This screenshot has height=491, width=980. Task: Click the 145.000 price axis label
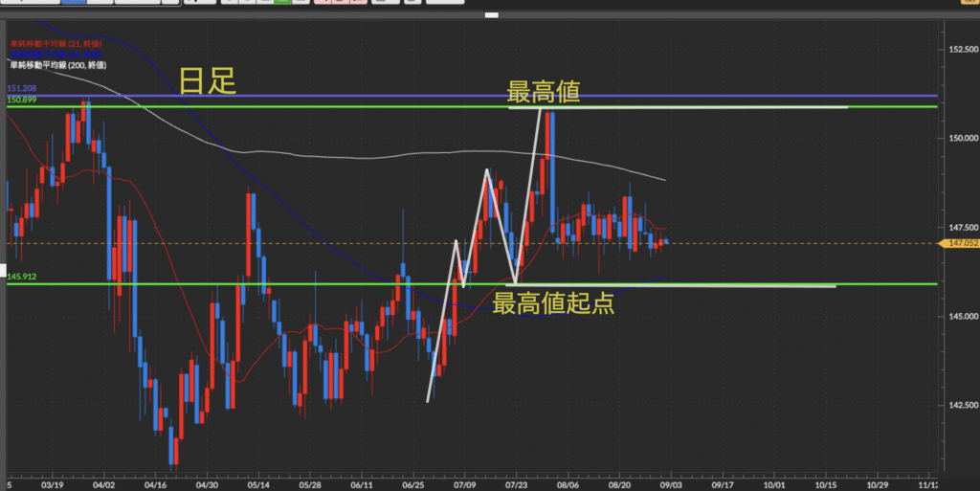point(963,316)
